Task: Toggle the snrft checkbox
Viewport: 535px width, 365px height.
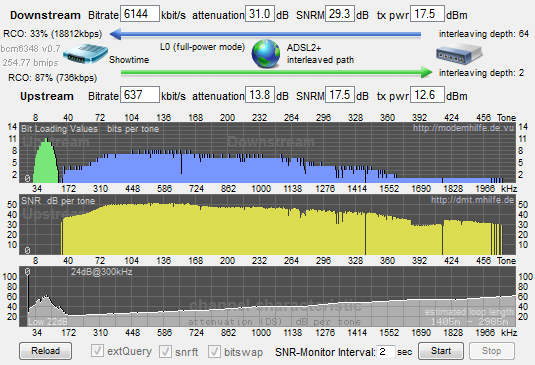Action: (x=165, y=351)
